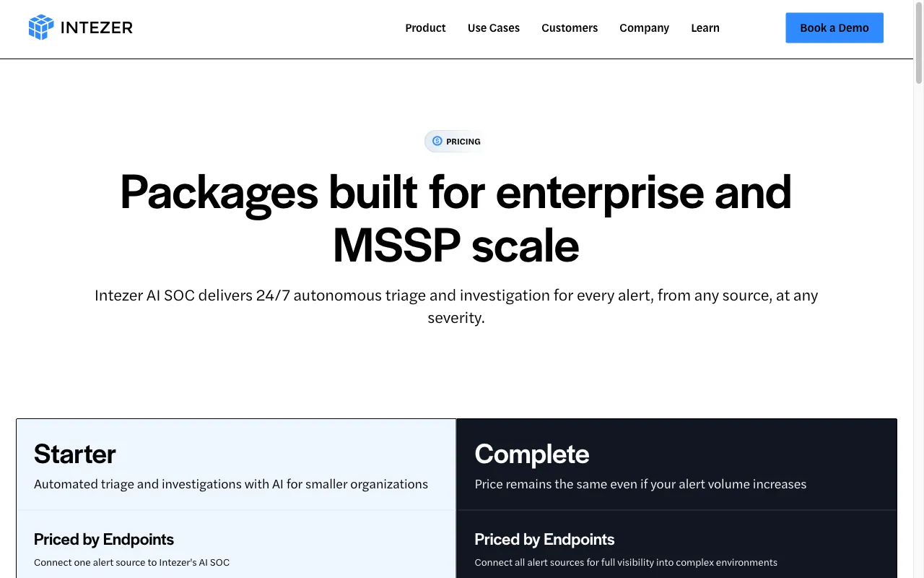The image size is (924, 578).
Task: Click 'Priced by Endpoints' under Starter
Action: [x=104, y=539]
